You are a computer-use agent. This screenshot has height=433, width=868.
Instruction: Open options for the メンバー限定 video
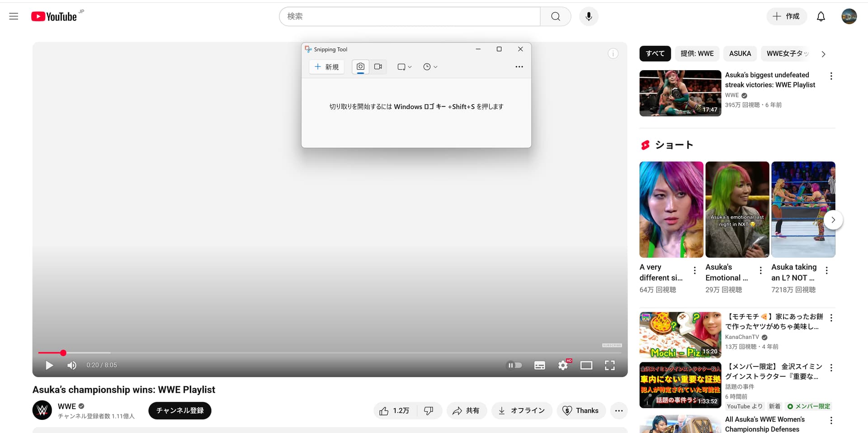click(x=831, y=368)
